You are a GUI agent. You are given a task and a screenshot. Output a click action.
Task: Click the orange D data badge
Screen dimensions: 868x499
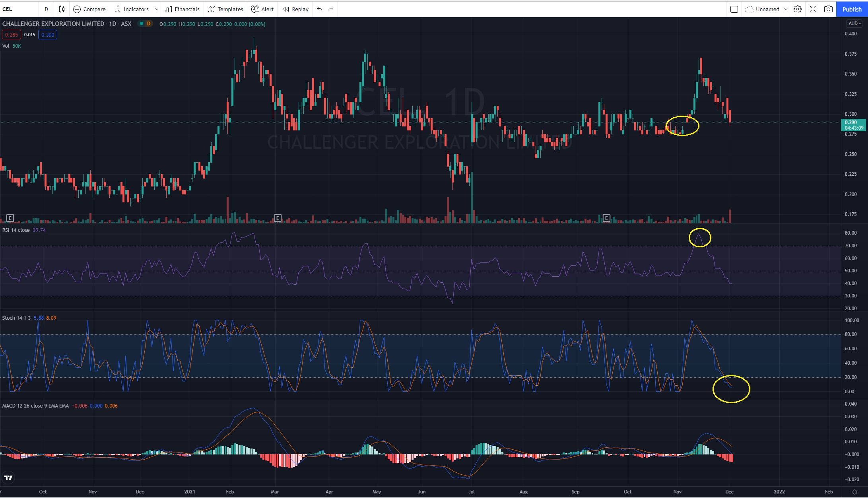(149, 24)
